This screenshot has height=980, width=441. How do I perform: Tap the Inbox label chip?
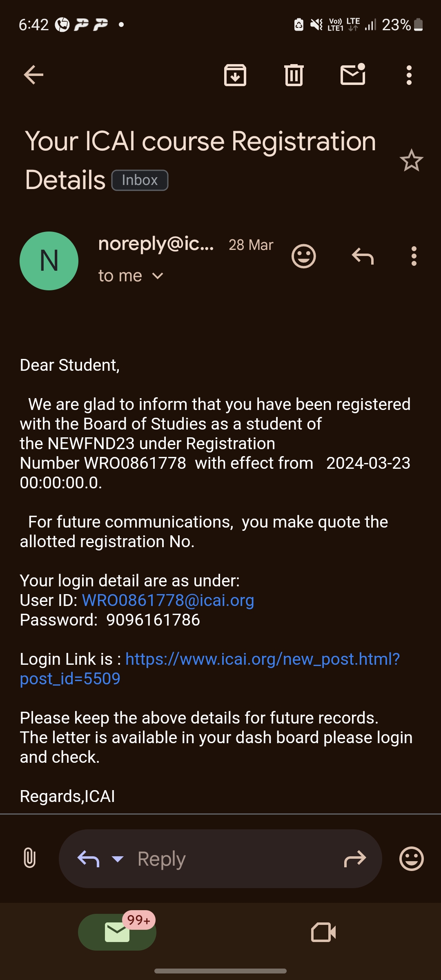(x=140, y=180)
